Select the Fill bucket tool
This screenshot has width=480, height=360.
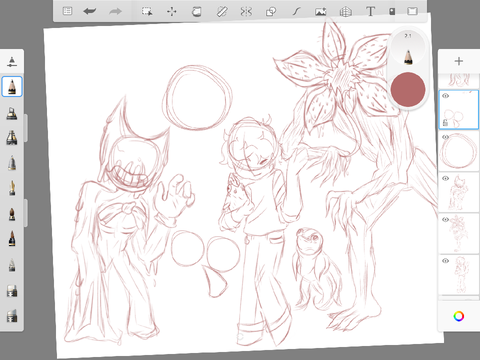click(x=197, y=12)
